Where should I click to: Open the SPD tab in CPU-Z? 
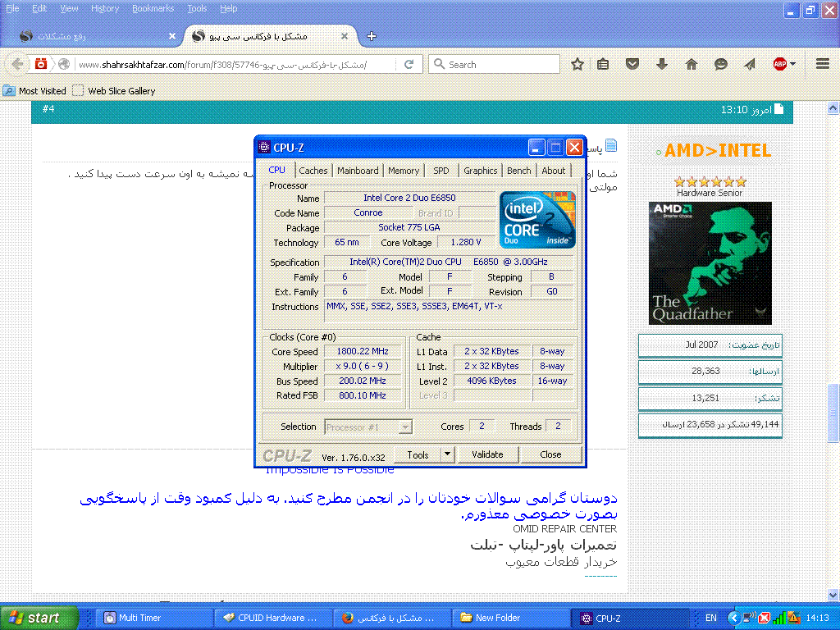441,171
